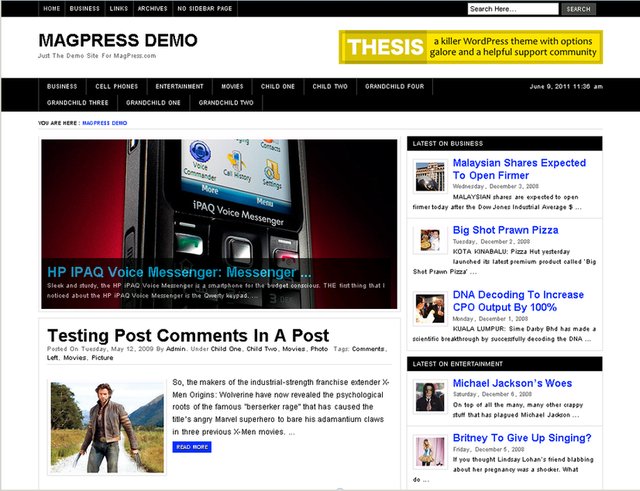The width and height of the screenshot is (640, 491).
Task: Open the Child Two category in post meta
Action: point(262,349)
